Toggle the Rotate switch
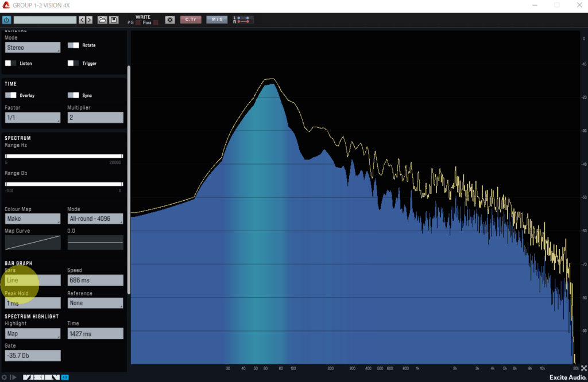Viewport: 588px width, 382px height. 73,45
